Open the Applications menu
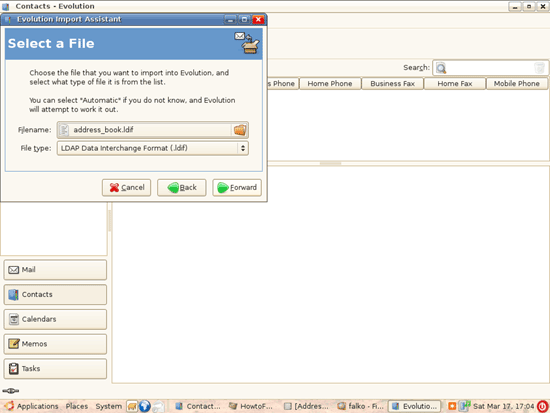This screenshot has height=413, width=550. [32, 406]
